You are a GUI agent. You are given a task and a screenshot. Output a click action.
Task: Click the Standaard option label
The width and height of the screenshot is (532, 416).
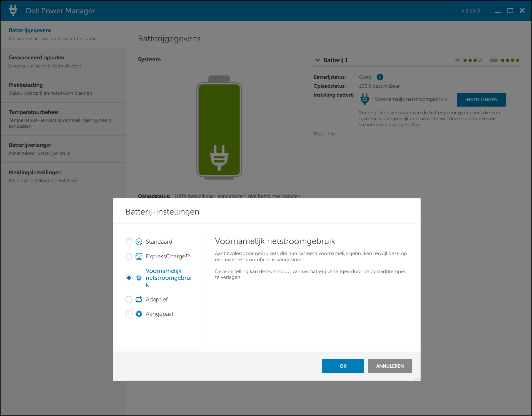click(x=159, y=242)
